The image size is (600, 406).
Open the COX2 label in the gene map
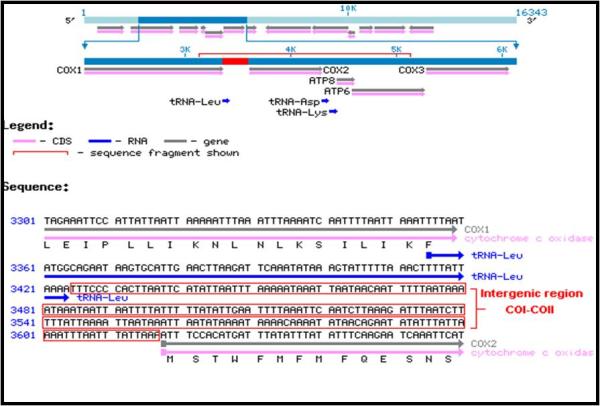click(x=336, y=71)
